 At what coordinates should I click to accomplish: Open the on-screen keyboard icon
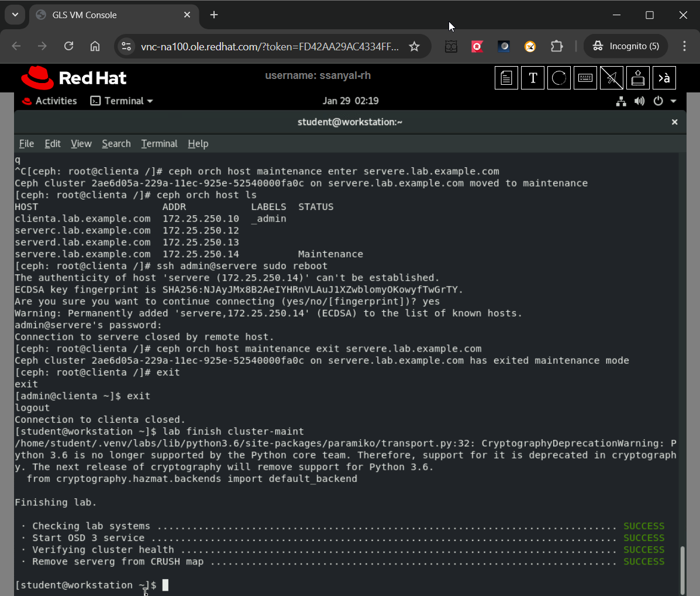585,78
